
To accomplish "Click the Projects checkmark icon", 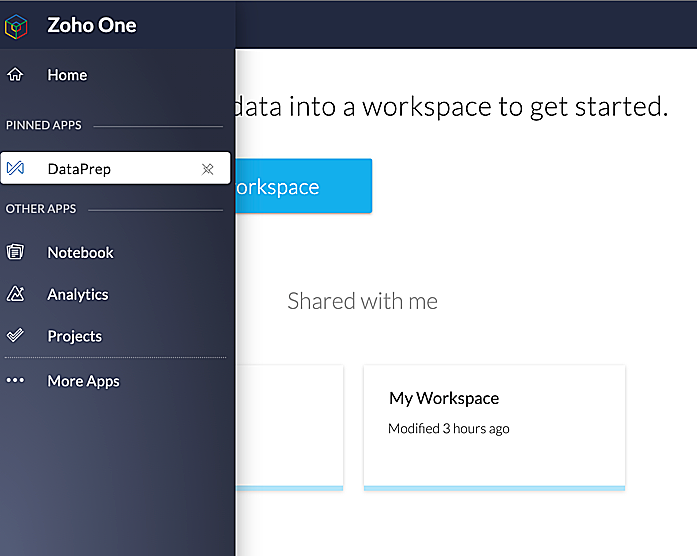I will tap(15, 335).
